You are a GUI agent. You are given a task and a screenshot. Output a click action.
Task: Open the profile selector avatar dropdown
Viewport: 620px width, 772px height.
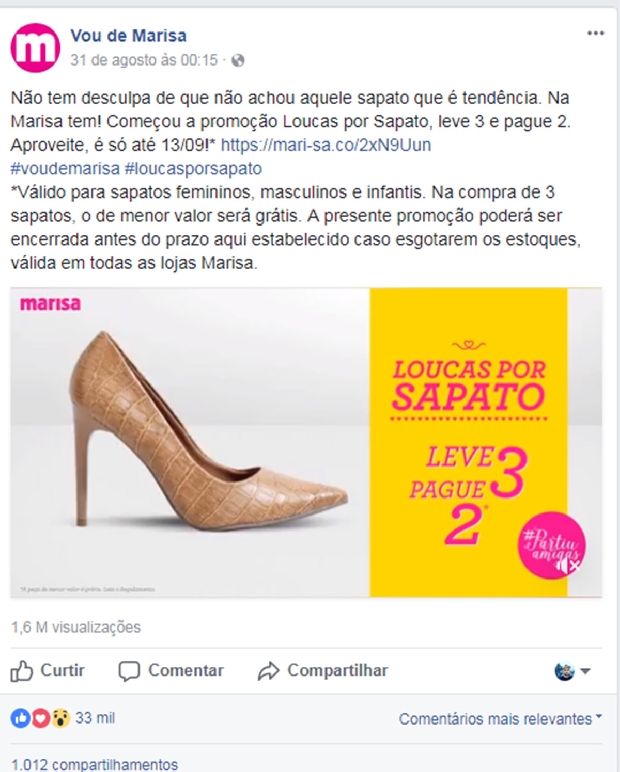(x=572, y=671)
